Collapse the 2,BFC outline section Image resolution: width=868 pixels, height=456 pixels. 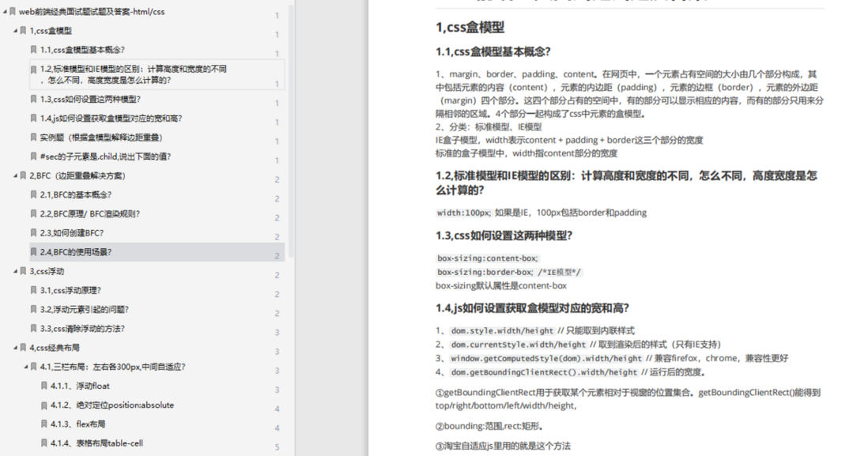(x=15, y=175)
